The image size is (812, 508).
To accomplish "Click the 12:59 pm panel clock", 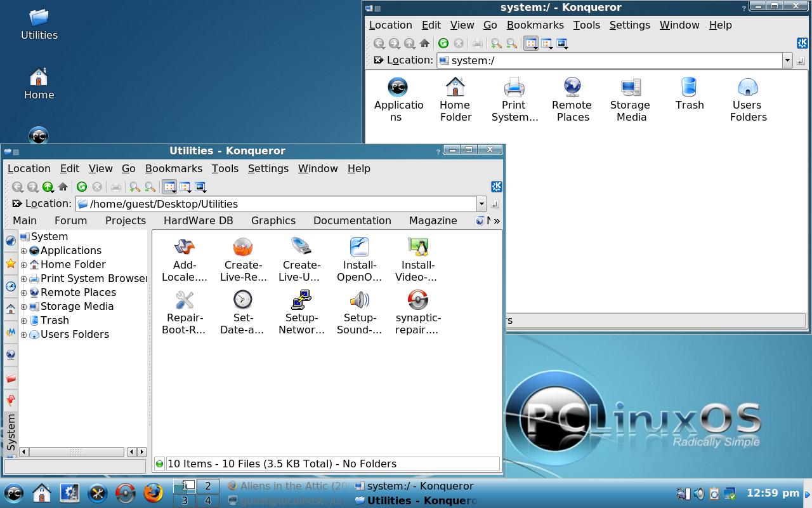I will [773, 493].
